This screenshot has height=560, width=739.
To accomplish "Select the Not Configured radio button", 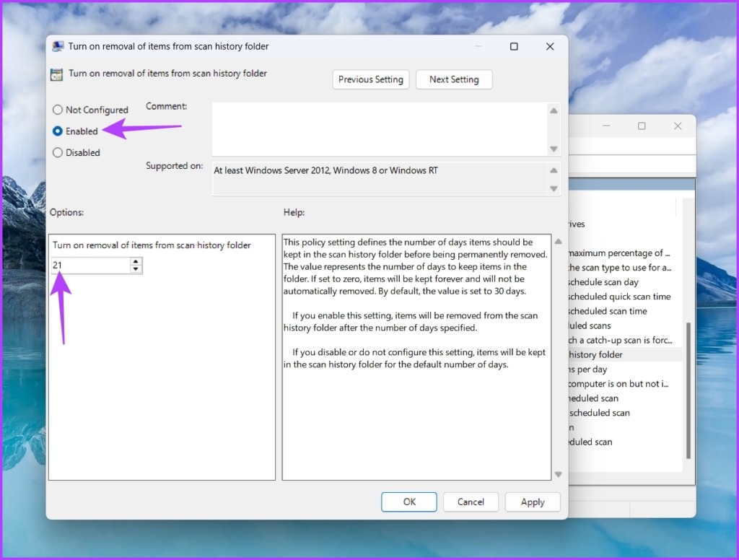I will [58, 110].
